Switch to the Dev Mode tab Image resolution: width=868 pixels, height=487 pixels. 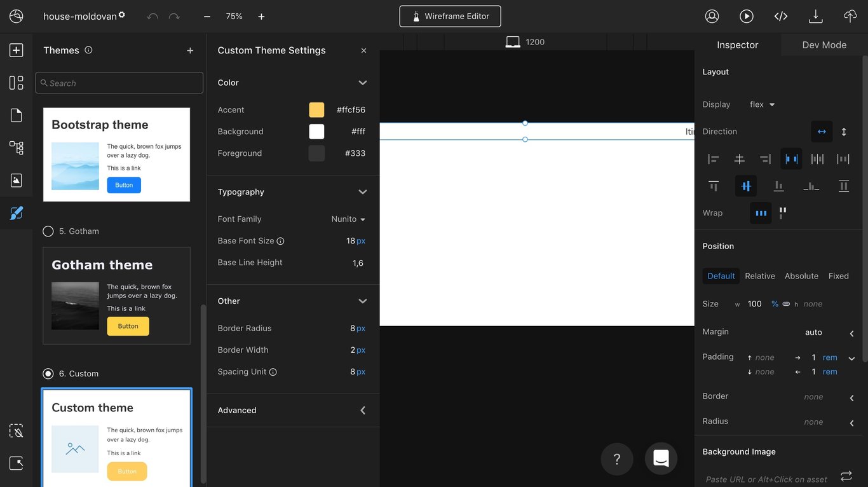point(824,45)
